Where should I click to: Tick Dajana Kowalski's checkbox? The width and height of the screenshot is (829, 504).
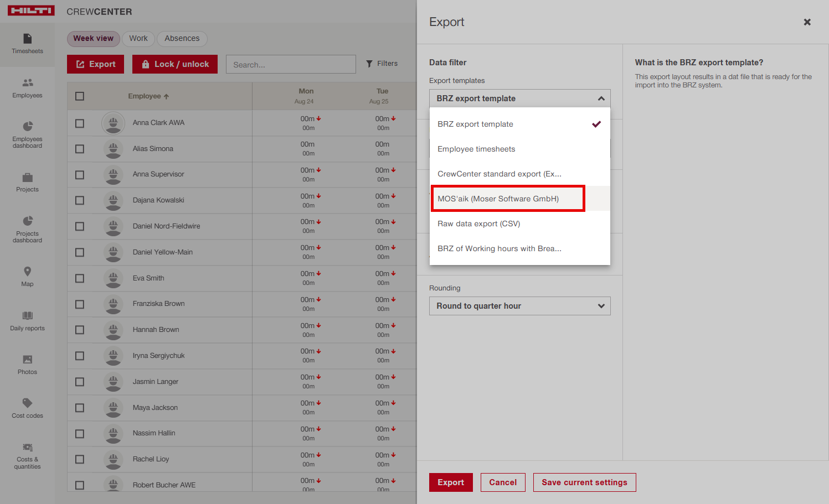80,200
